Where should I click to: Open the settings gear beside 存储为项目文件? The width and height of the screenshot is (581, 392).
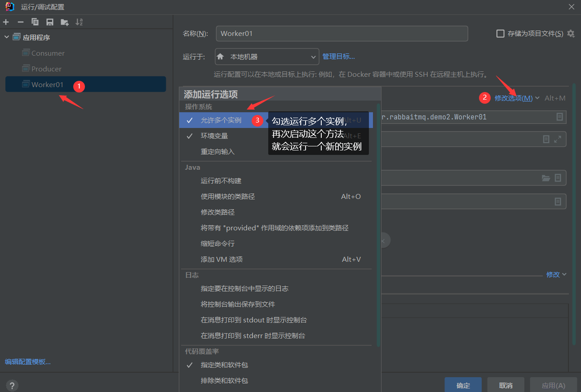point(571,34)
